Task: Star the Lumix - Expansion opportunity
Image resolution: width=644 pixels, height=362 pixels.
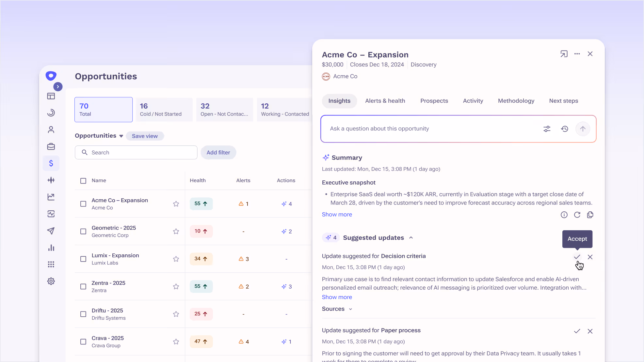Action: coord(176,259)
